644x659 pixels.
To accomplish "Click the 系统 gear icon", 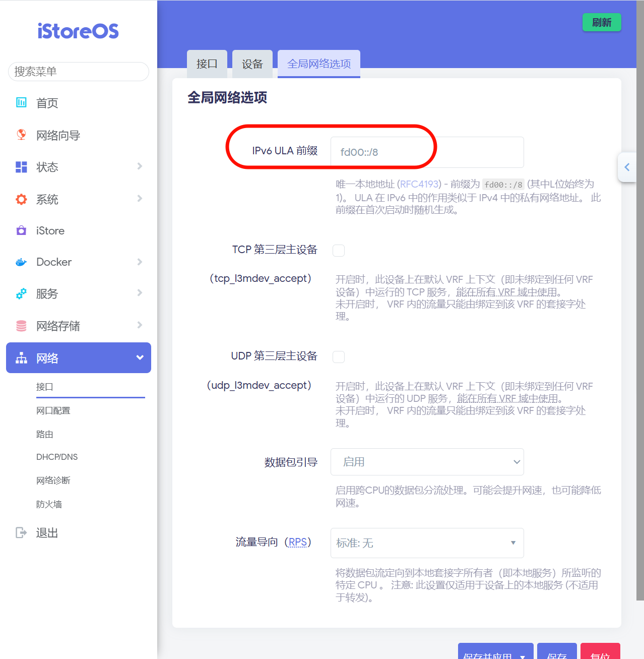I will point(21,199).
